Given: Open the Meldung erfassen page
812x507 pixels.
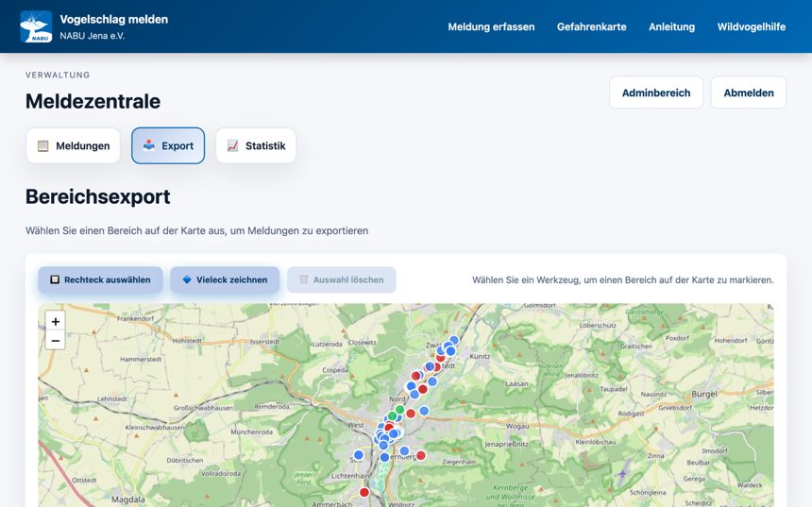Looking at the screenshot, I should 491,27.
